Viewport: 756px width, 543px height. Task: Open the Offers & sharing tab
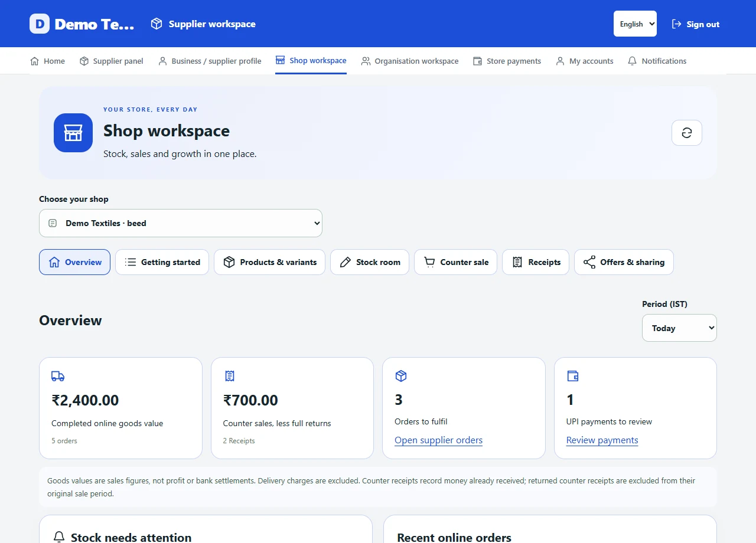click(624, 262)
